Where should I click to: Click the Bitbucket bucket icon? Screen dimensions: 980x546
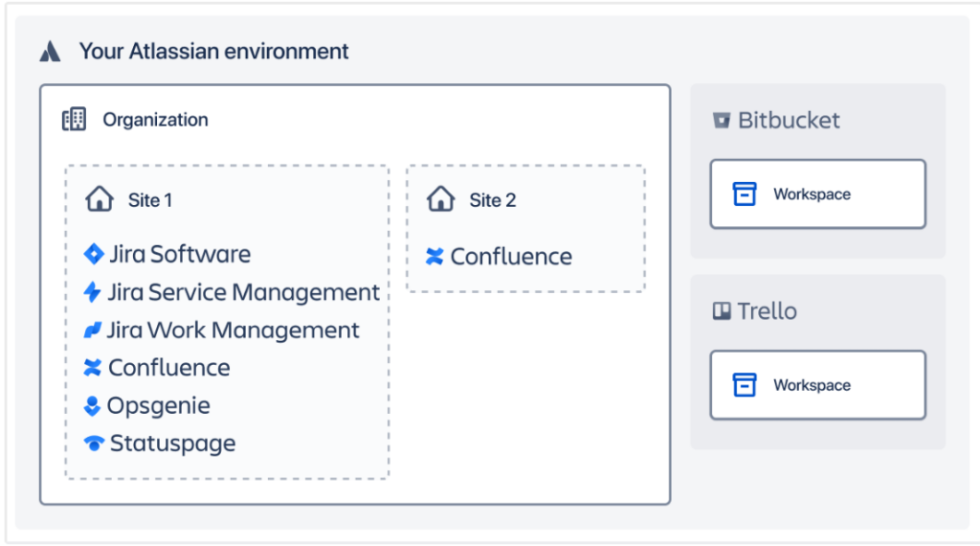(722, 121)
